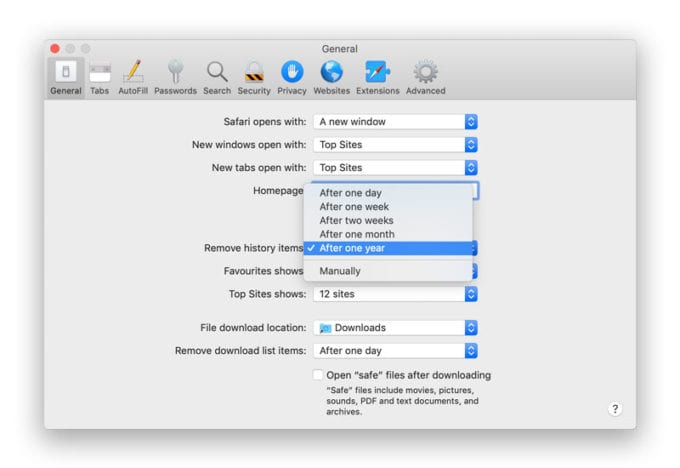Screen dimensions: 680x468
Task: Open the Extensions preferences pane
Action: click(377, 77)
